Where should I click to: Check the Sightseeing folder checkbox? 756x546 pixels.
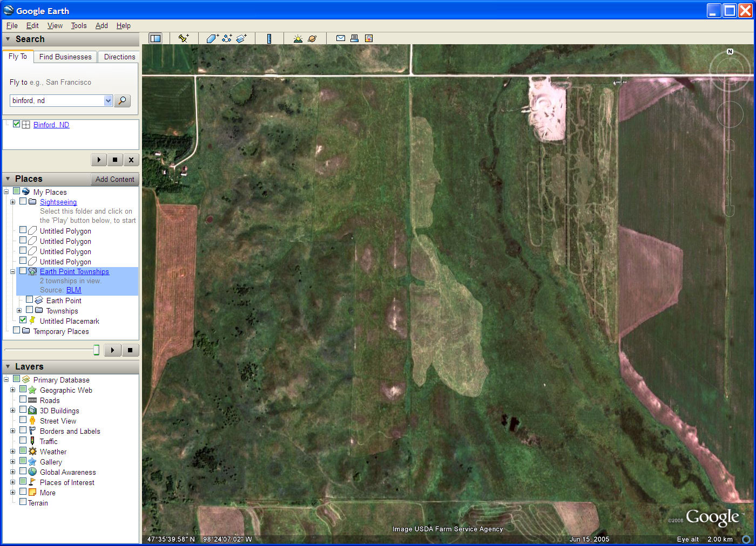pyautogui.click(x=23, y=201)
